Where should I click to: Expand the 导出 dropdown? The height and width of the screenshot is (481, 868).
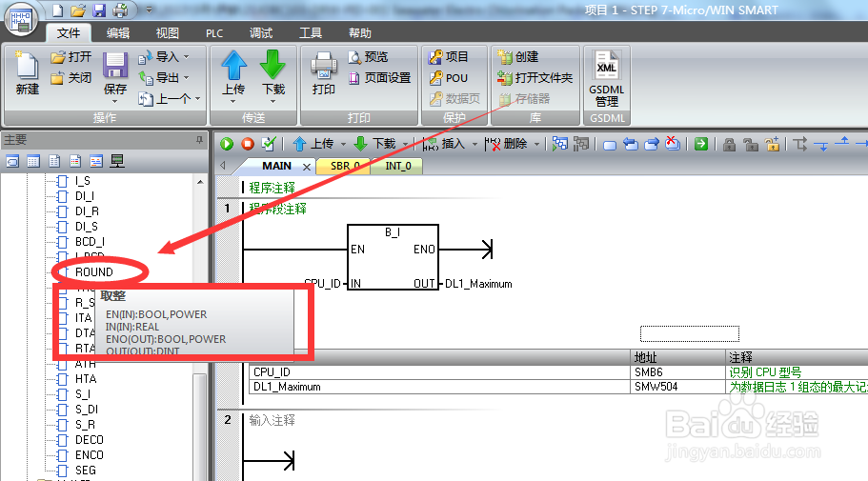pos(186,78)
